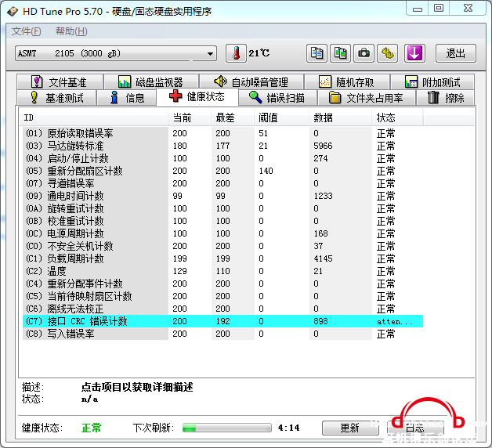Click the thermometer temperature icon
This screenshot has width=492, height=448.
click(x=236, y=53)
